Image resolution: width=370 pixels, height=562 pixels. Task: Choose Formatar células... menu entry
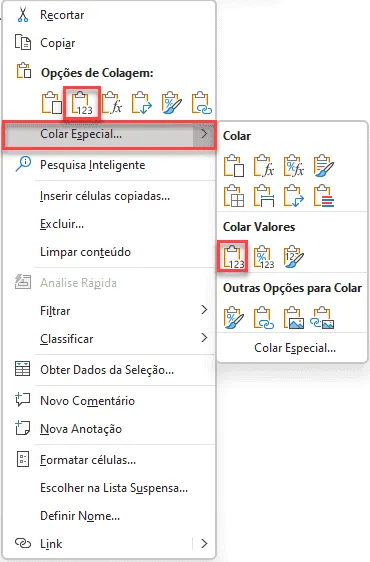pos(88,460)
